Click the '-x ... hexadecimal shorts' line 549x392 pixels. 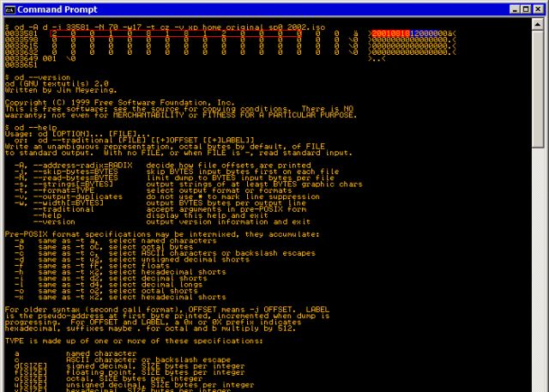click(120, 297)
